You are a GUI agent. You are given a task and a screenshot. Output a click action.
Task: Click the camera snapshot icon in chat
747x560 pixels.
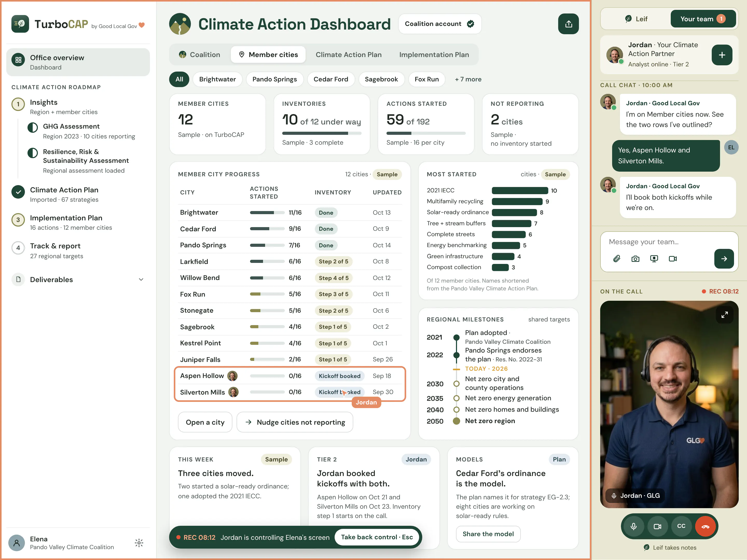tap(635, 258)
